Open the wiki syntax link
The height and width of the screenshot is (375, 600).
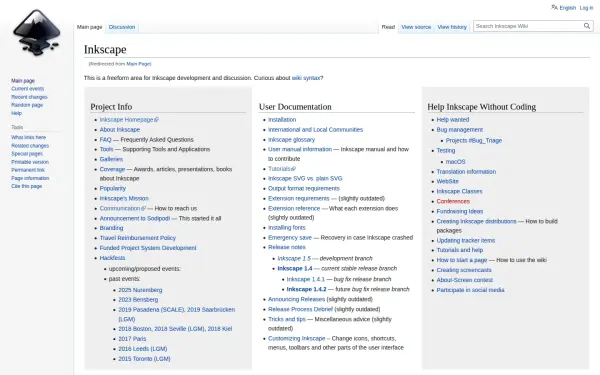pos(306,78)
